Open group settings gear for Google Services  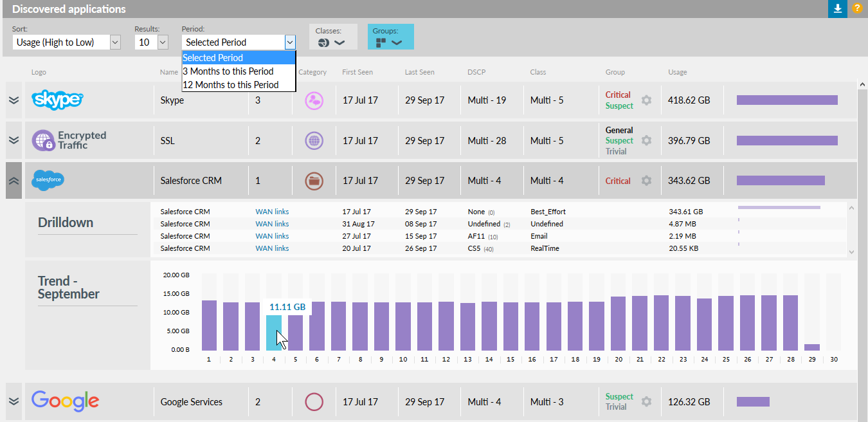click(x=646, y=401)
